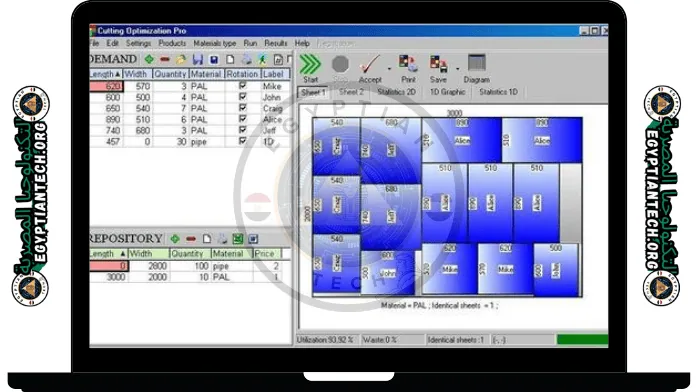Switch to Sheet 1 tab
Viewport: 698px width, 392px height.
coord(313,92)
